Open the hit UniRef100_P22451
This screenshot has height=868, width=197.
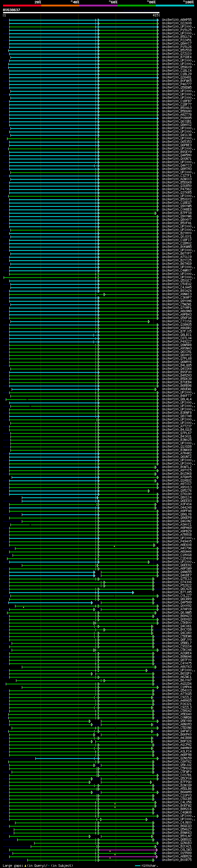pos(177,40)
